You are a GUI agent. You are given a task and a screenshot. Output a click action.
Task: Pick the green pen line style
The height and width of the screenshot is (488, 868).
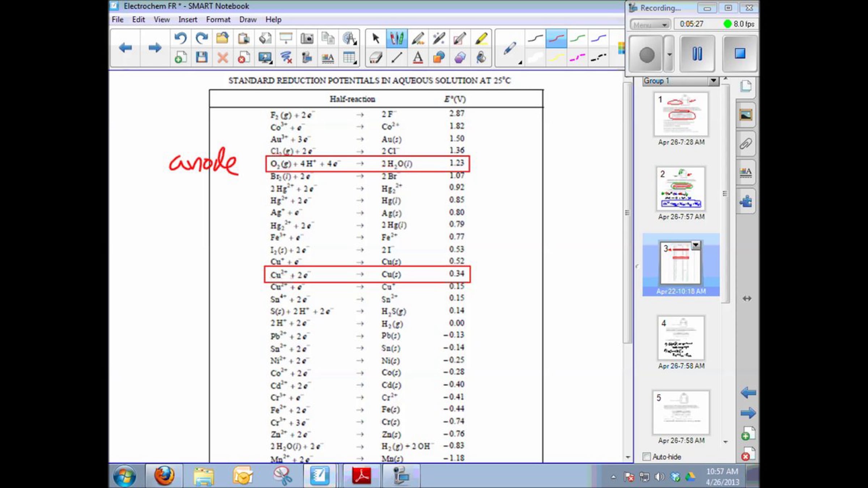point(577,38)
